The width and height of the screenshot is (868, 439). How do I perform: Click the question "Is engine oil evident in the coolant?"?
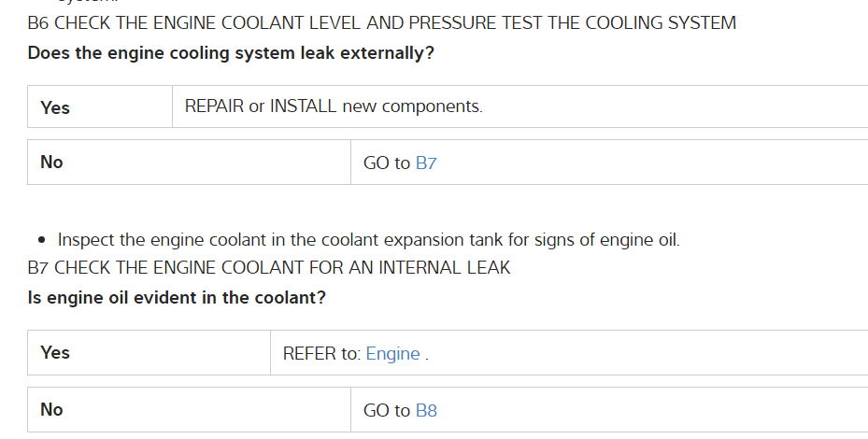pos(177,298)
